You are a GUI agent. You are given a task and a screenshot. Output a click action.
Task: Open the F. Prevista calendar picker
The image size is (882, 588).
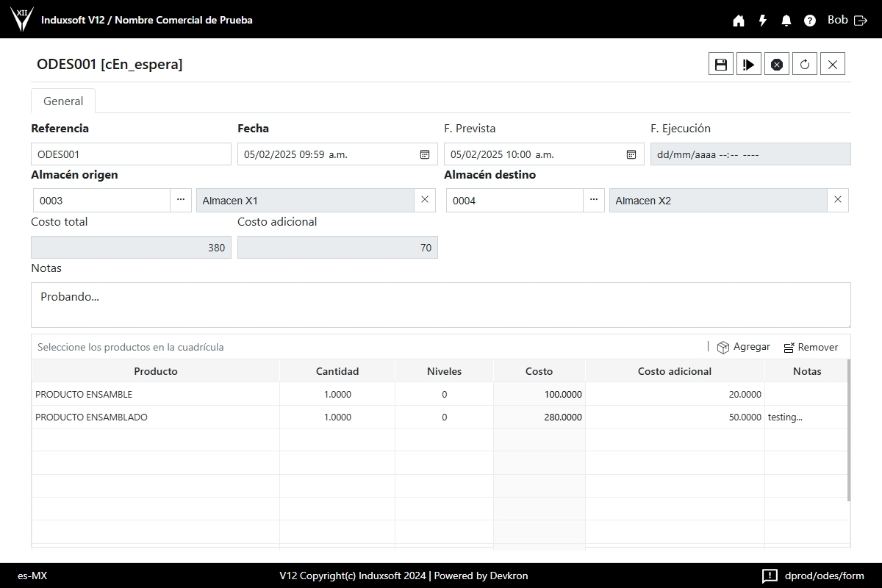631,154
